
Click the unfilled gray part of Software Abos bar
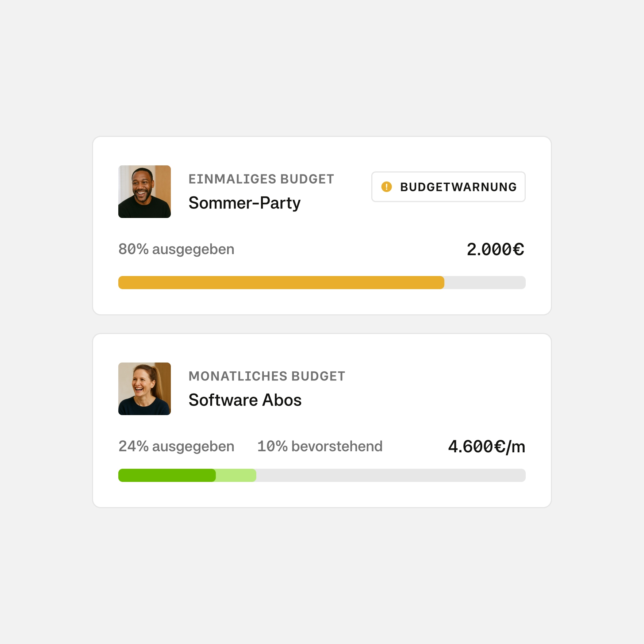tap(391, 475)
